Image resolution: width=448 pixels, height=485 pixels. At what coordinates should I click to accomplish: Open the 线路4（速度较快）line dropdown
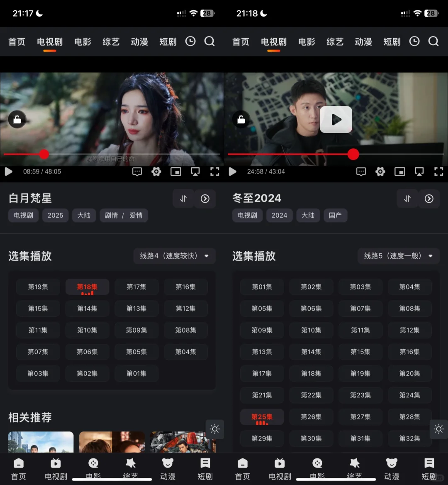[174, 256]
